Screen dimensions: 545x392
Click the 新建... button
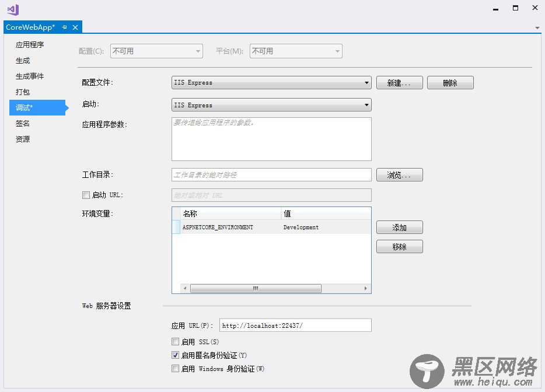click(399, 83)
